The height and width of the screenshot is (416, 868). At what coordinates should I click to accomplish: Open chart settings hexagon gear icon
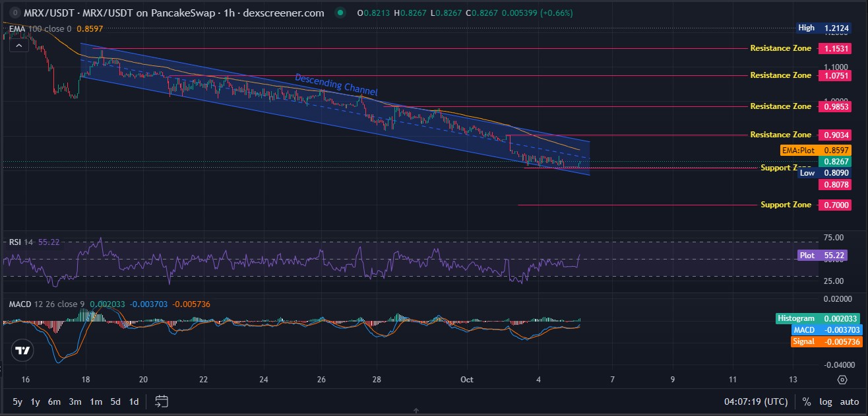click(842, 380)
